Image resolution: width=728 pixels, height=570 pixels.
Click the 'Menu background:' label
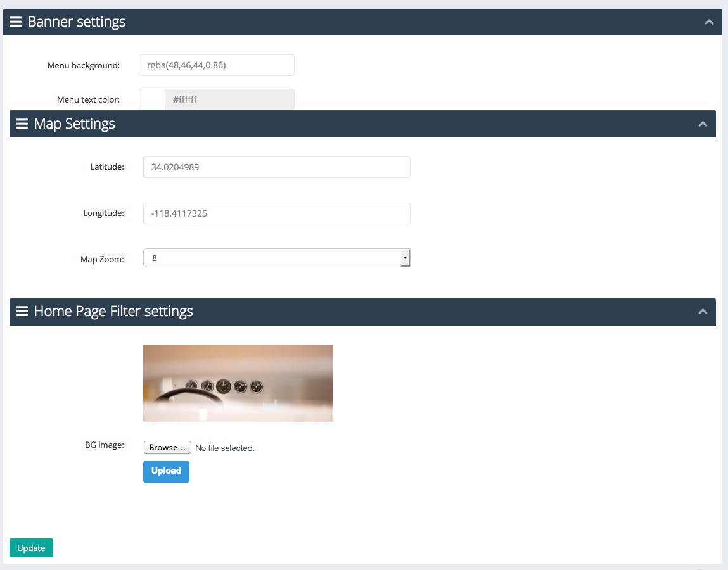click(x=84, y=65)
